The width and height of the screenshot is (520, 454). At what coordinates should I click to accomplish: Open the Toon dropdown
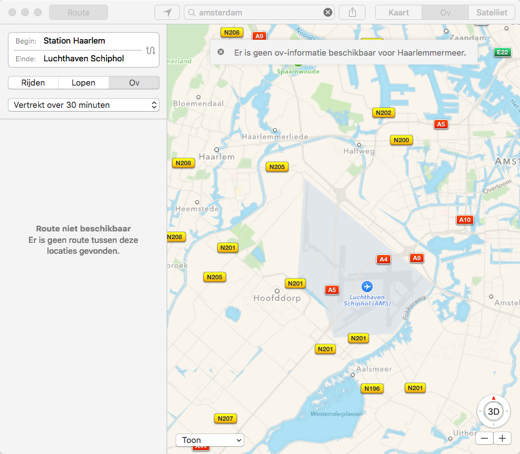coord(210,440)
